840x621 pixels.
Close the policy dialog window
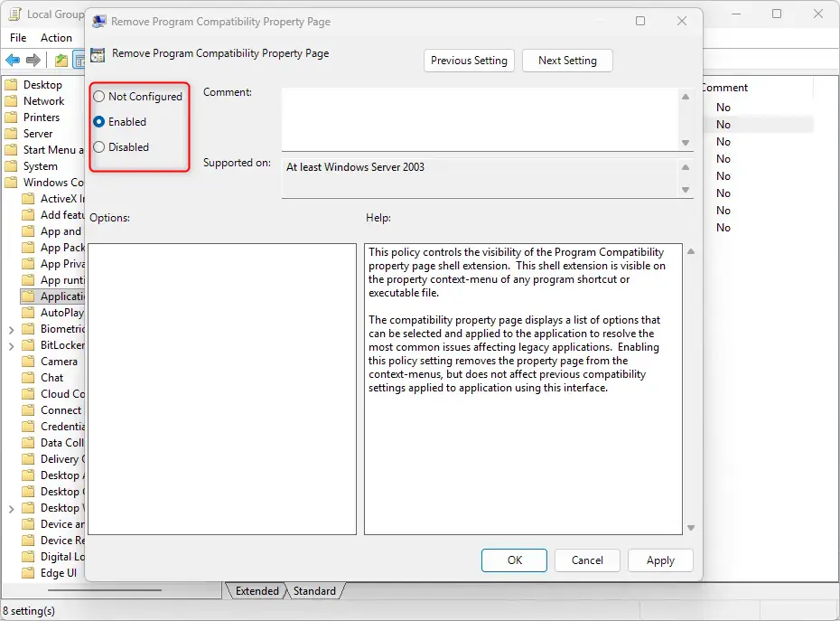(681, 21)
